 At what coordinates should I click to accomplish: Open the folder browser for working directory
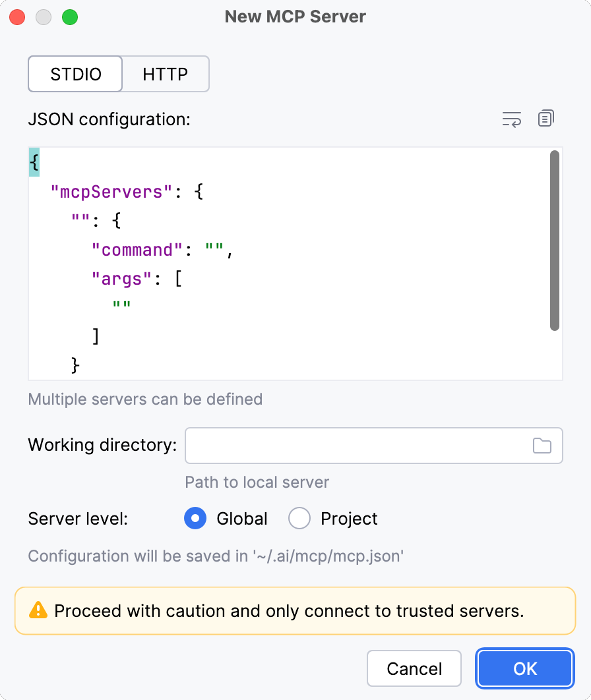(542, 446)
